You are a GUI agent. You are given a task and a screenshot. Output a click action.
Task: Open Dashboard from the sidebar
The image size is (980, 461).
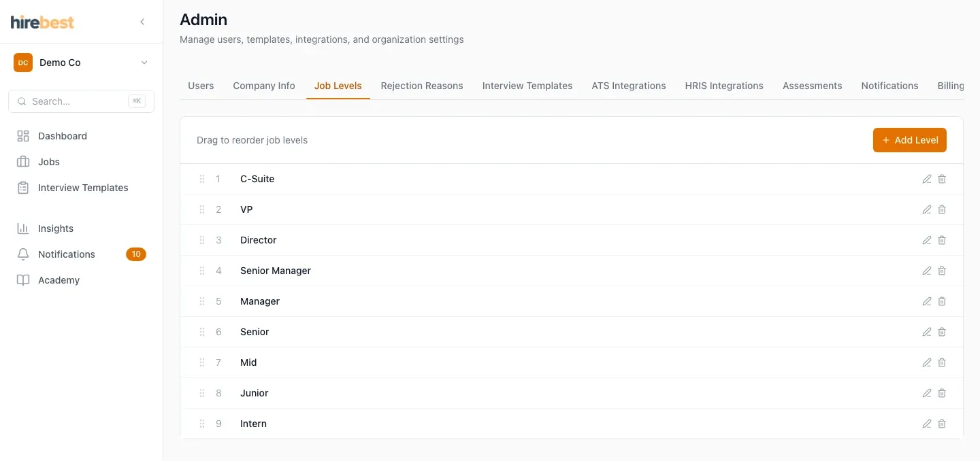pyautogui.click(x=82, y=136)
